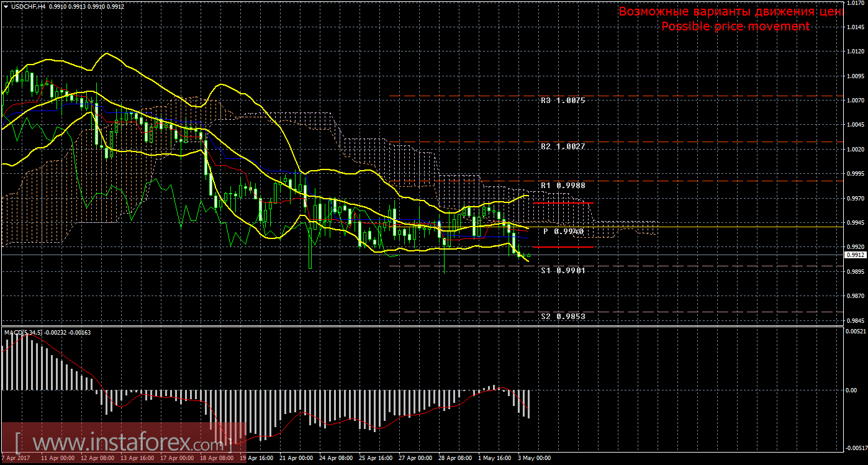Click the chart menu triangle beside USDCHF,H4
The width and height of the screenshot is (868, 465).
coord(6,6)
